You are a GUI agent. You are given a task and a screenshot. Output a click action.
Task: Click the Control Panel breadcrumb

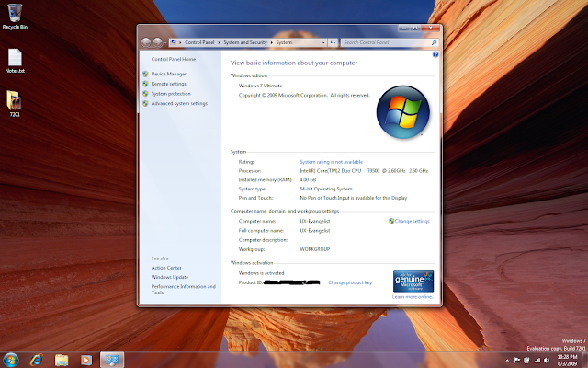pos(199,43)
